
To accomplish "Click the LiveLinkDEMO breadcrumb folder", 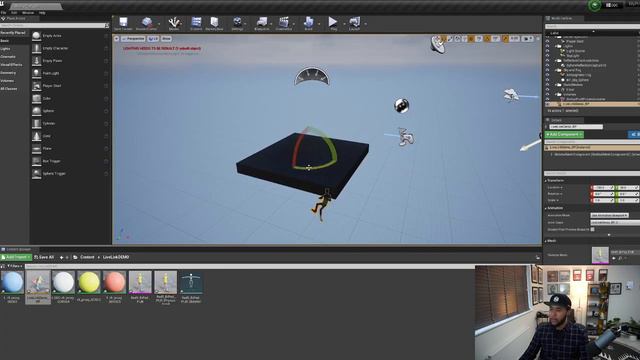I will pos(116,257).
